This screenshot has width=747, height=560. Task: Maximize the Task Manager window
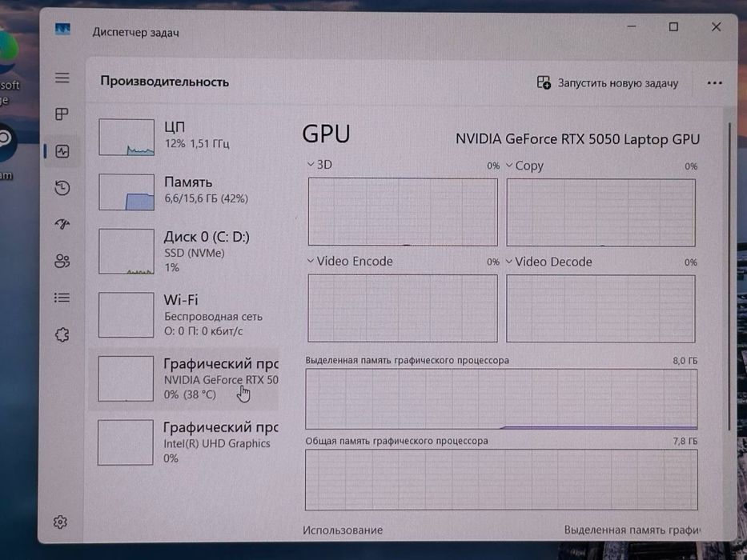coord(673,26)
